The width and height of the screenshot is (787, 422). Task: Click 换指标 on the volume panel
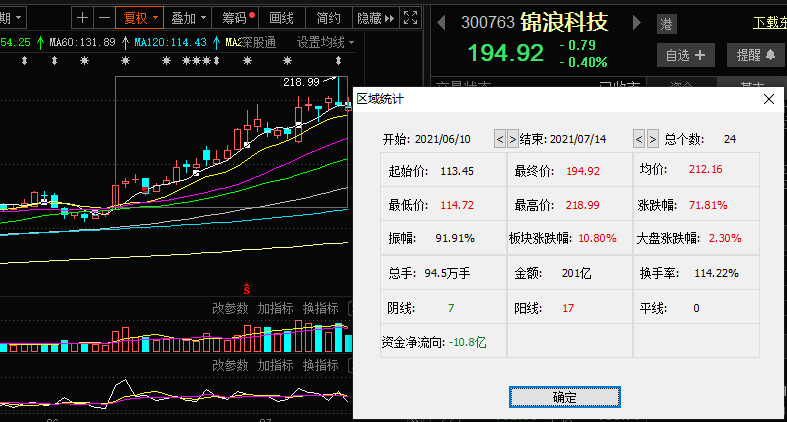321,308
